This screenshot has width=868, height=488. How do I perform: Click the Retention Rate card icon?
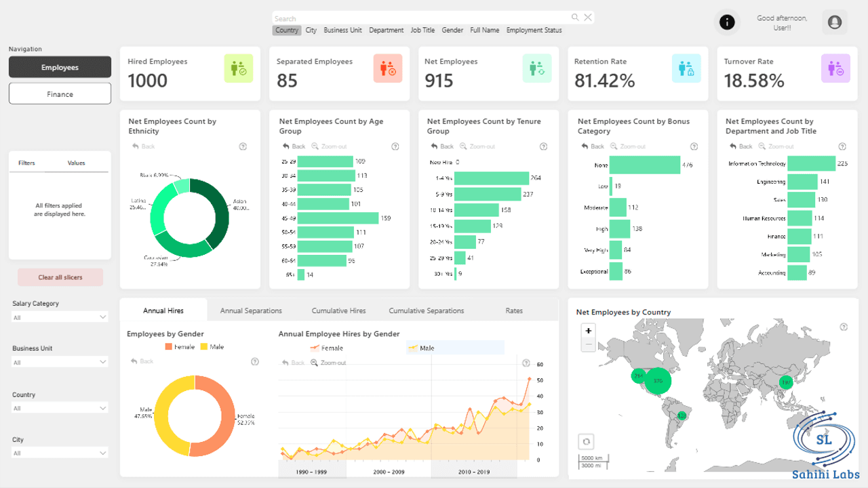tap(686, 68)
